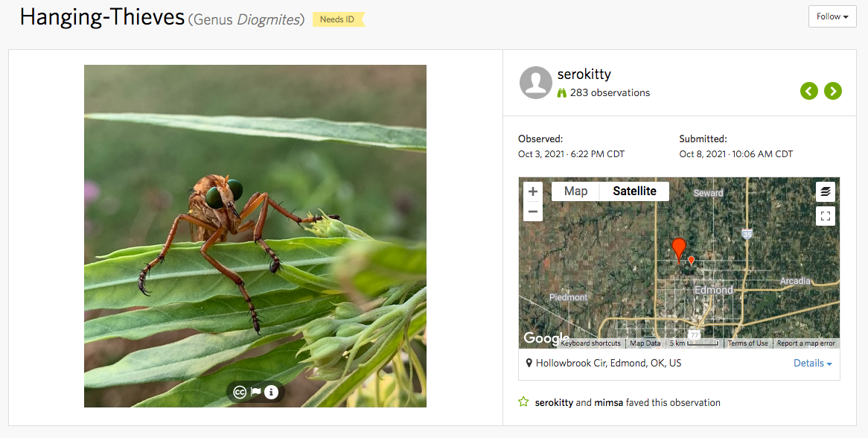Open the Follow dropdown
Viewport: 868px width, 438px height.
click(832, 16)
